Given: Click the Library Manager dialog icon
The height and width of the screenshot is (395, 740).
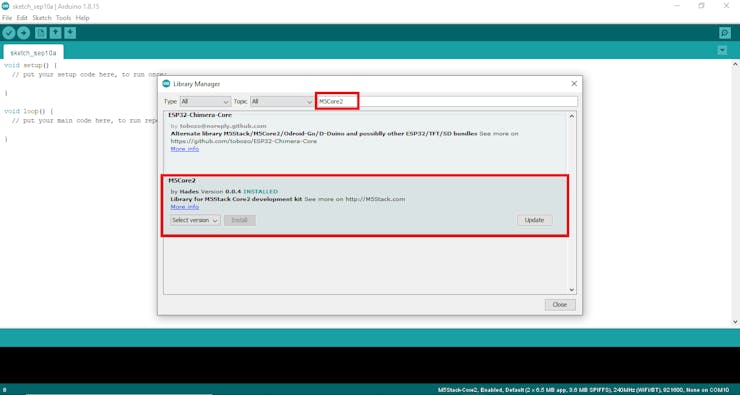Looking at the screenshot, I should pyautogui.click(x=166, y=84).
